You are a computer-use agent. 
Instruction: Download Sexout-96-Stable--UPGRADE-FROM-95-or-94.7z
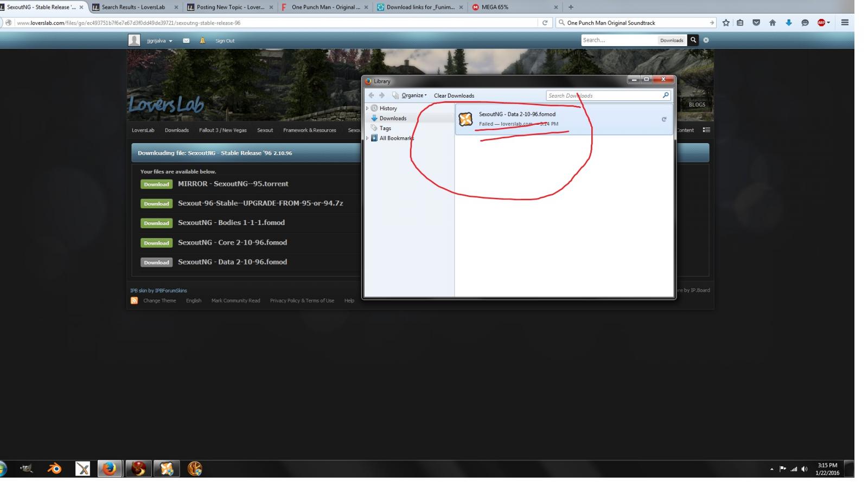156,204
